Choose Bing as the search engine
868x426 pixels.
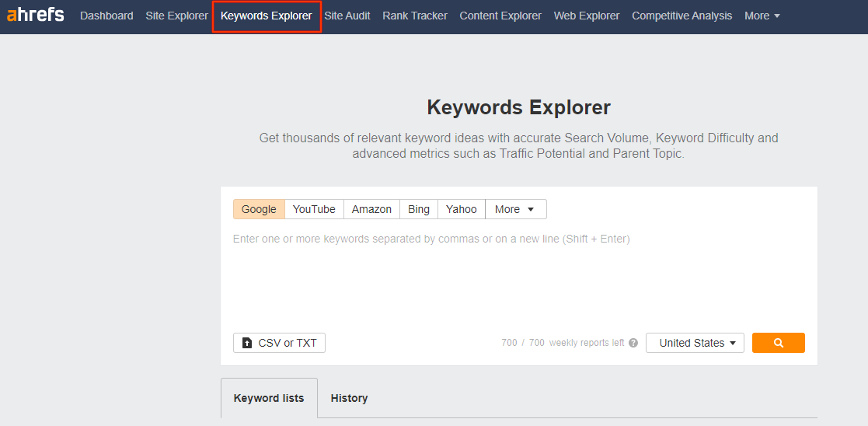click(x=418, y=209)
